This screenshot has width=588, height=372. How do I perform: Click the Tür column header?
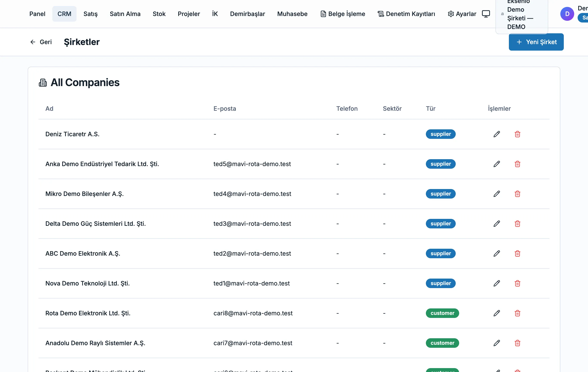click(430, 108)
